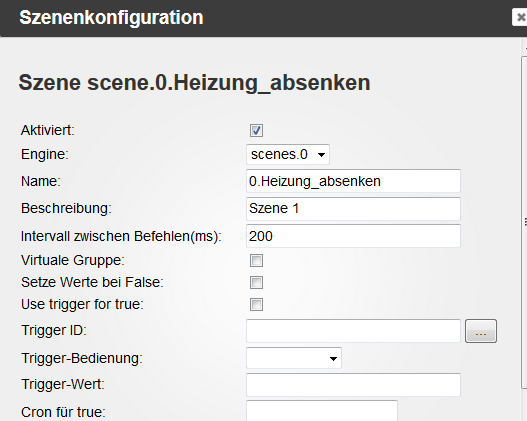This screenshot has height=421, width=527.
Task: Click the Name field with 0.Heizung_absenken
Action: (x=353, y=181)
